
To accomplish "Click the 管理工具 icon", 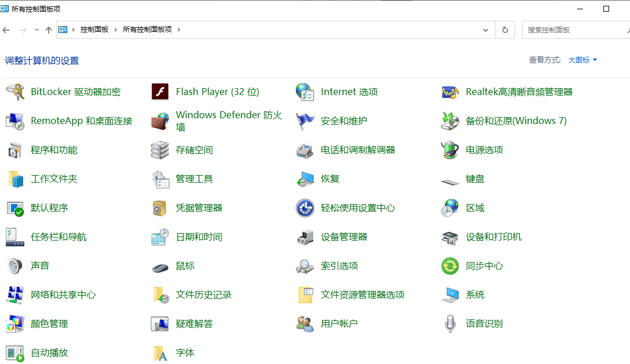I will [160, 179].
